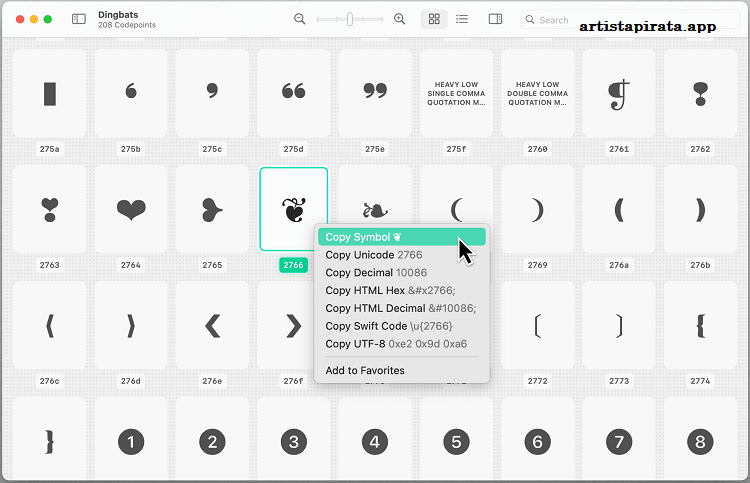Select Copy Unicode 2766

coord(402,255)
